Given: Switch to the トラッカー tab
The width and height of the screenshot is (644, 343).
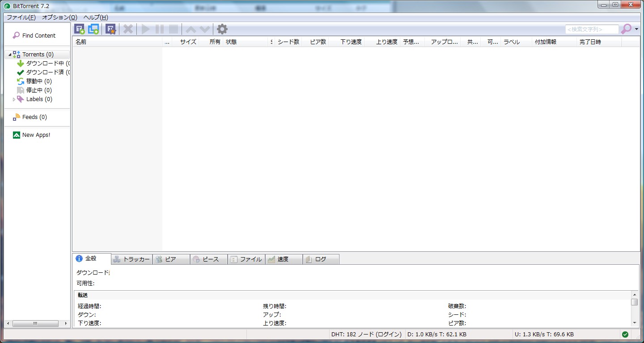Looking at the screenshot, I should (x=131, y=259).
